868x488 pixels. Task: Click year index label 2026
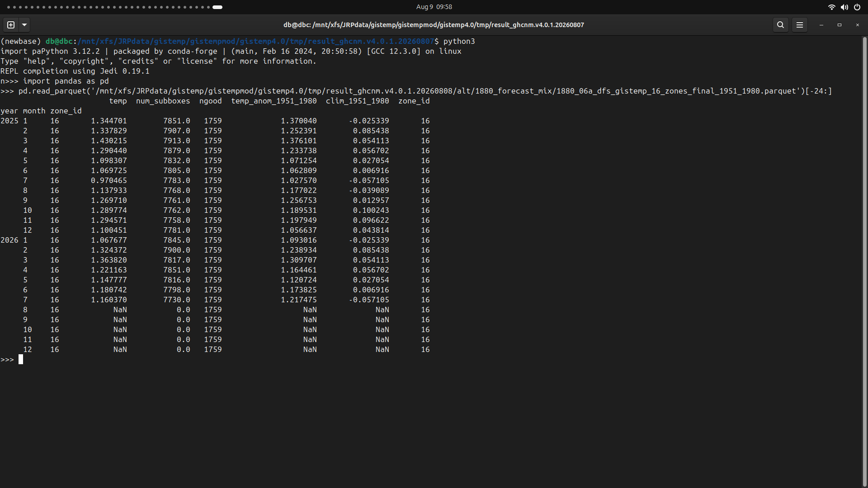coord(9,240)
